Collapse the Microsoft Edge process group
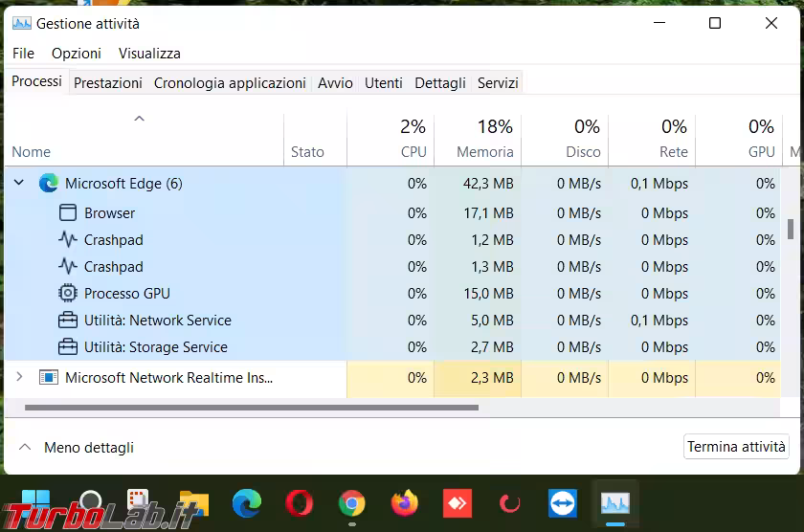This screenshot has height=532, width=804. pyautogui.click(x=19, y=183)
